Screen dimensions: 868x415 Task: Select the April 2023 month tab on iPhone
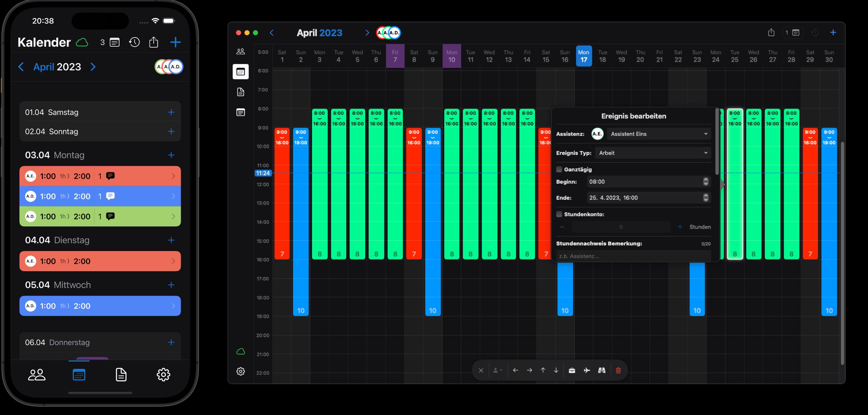coord(57,66)
